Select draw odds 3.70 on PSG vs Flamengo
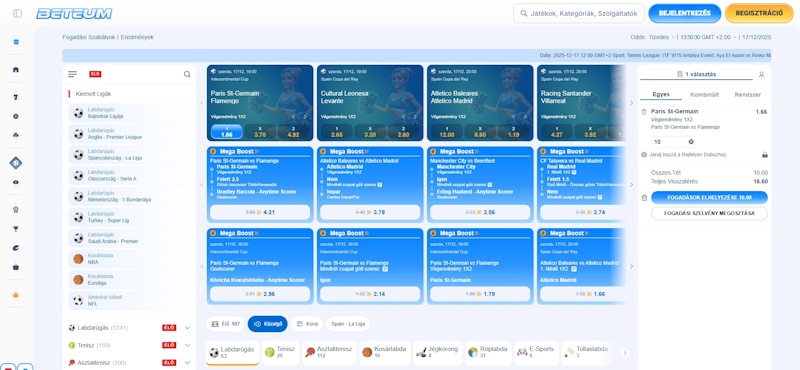This screenshot has width=800, height=370. 260,132
